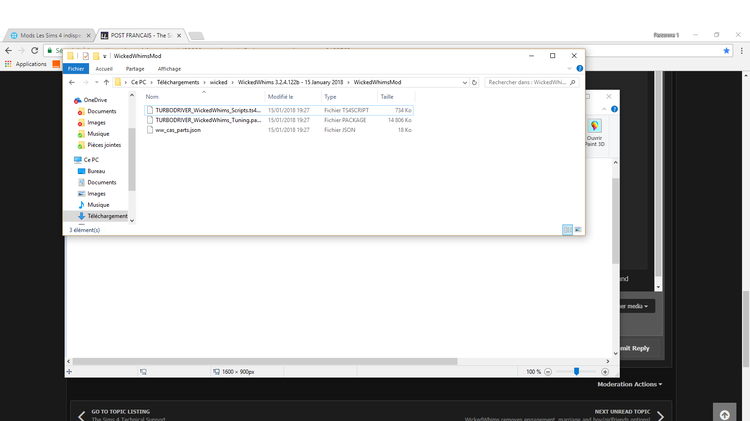
Task: Click Paint horizontal scrollbar
Action: (x=265, y=361)
